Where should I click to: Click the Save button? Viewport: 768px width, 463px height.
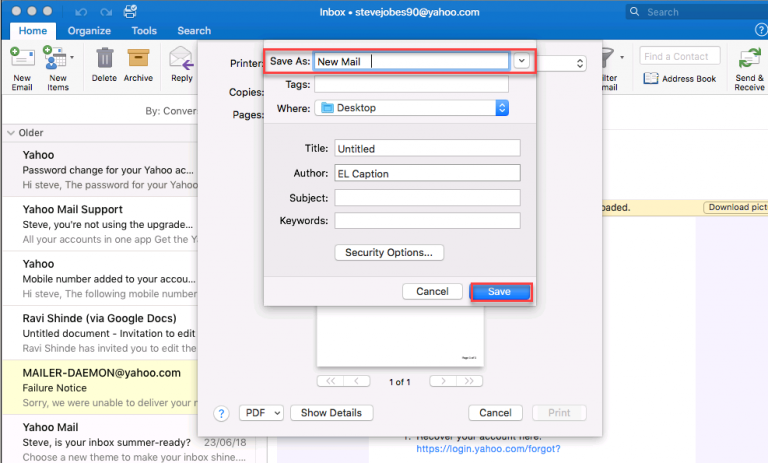click(500, 292)
